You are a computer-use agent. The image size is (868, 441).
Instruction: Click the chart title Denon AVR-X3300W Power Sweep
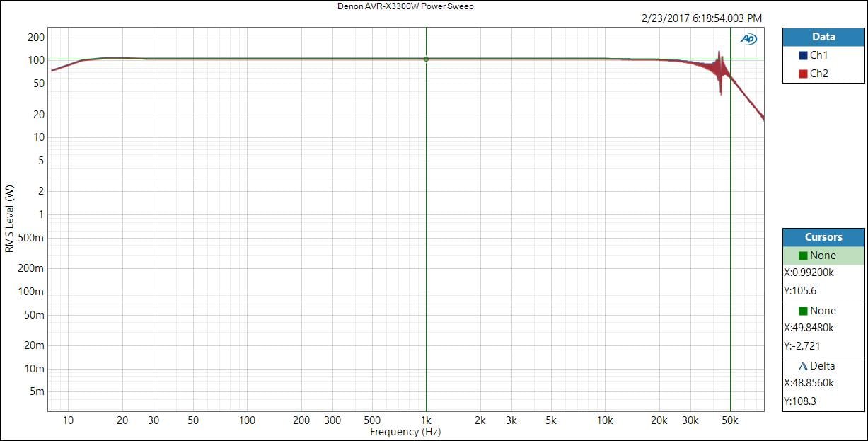coord(406,6)
